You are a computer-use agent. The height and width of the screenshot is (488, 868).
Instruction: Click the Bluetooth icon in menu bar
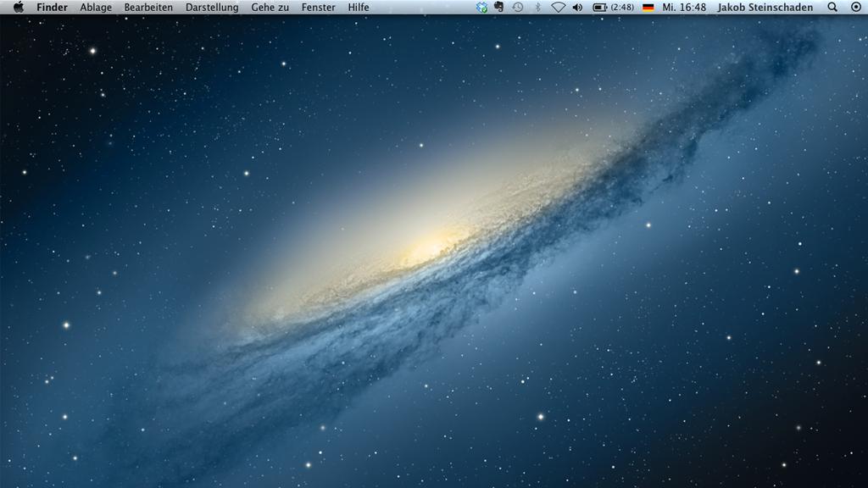(x=537, y=7)
